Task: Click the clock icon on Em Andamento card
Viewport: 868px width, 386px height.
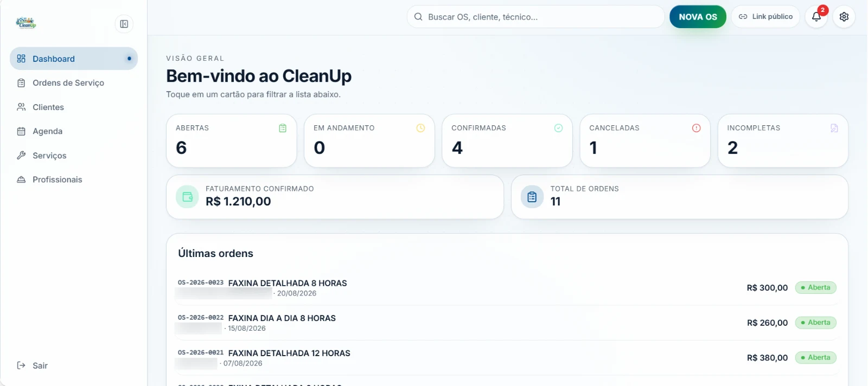Action: pyautogui.click(x=420, y=128)
